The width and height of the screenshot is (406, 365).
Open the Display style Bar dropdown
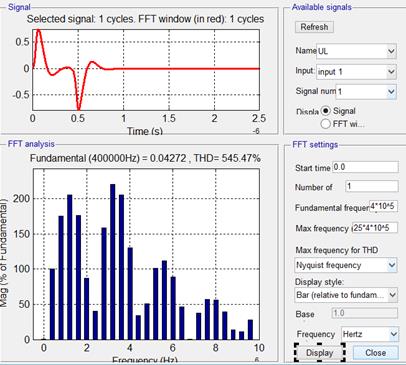point(346,295)
